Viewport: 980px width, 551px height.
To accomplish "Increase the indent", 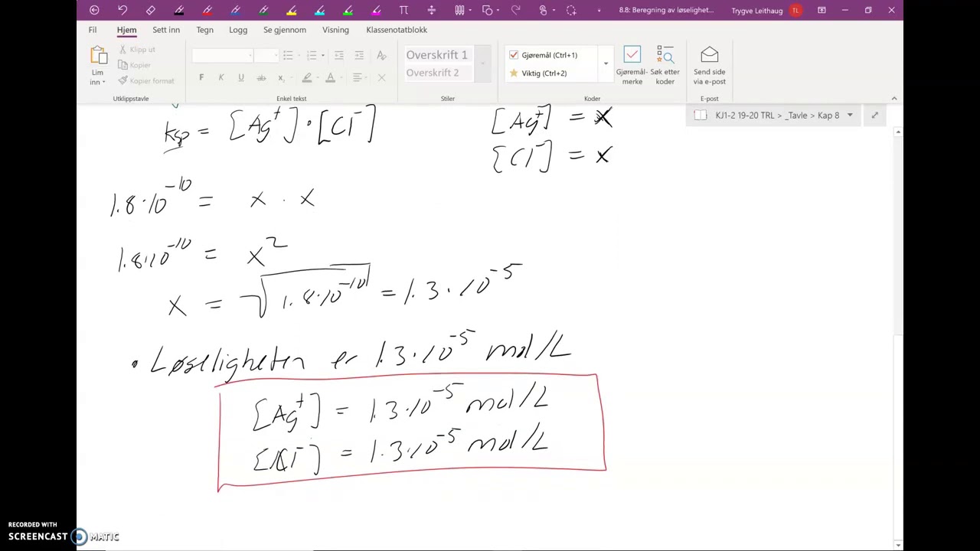I will pyautogui.click(x=359, y=55).
